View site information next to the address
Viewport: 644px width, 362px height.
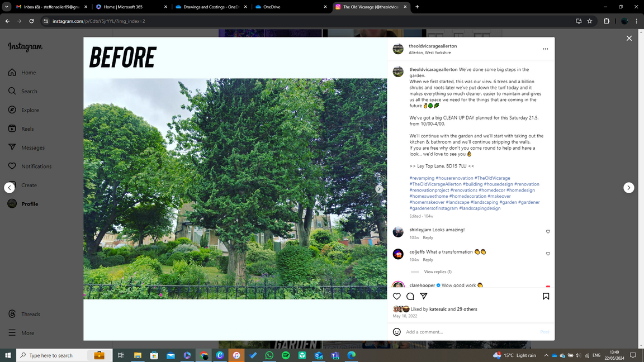(46, 21)
